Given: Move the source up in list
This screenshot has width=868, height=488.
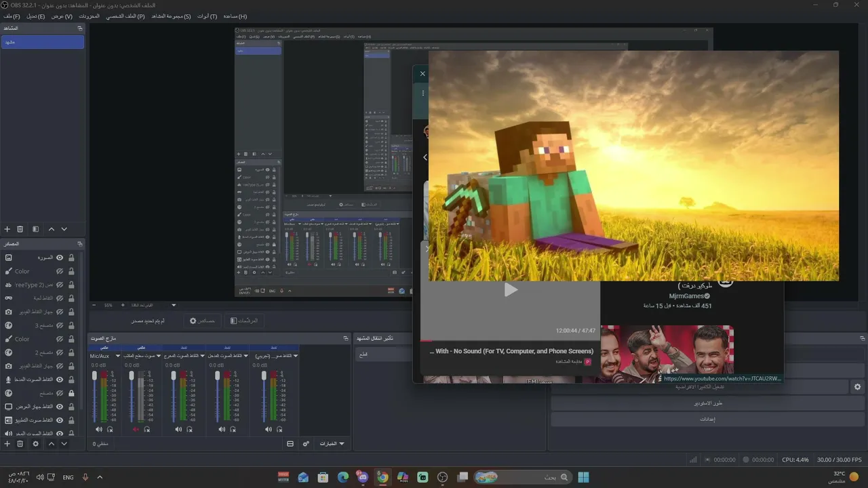Looking at the screenshot, I should point(52,444).
